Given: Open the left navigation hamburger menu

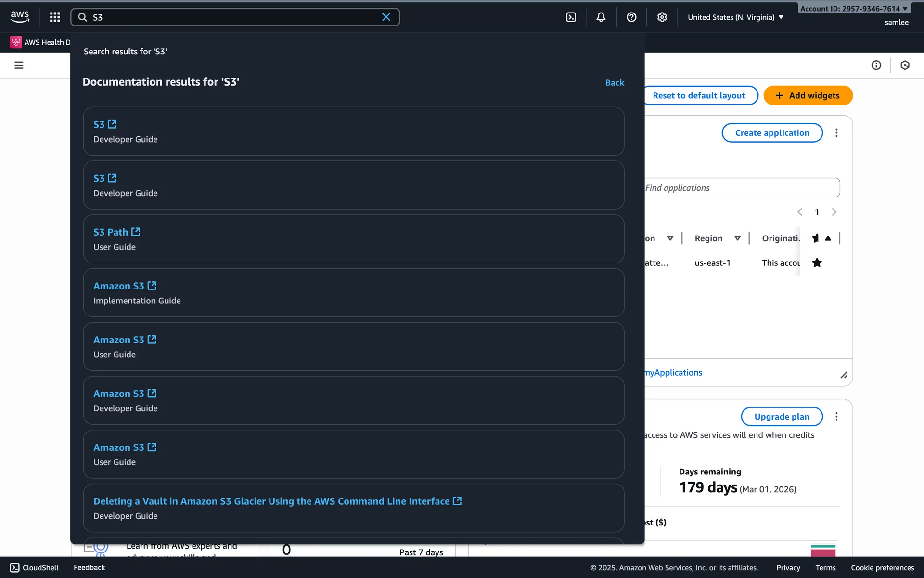Looking at the screenshot, I should tap(19, 65).
